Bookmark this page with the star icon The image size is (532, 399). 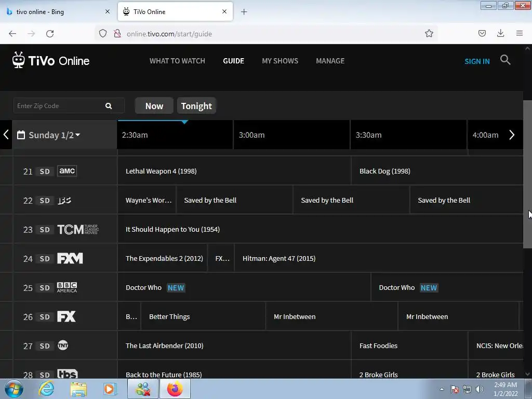(x=429, y=33)
